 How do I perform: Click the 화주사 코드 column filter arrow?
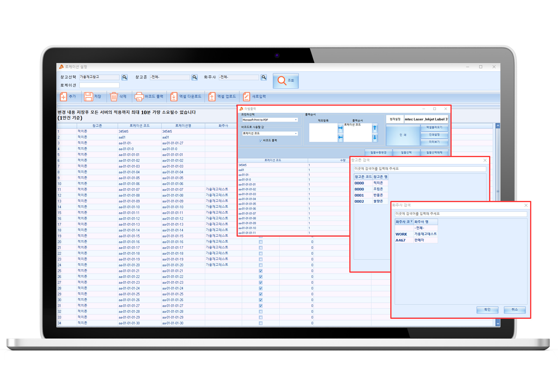point(412,222)
